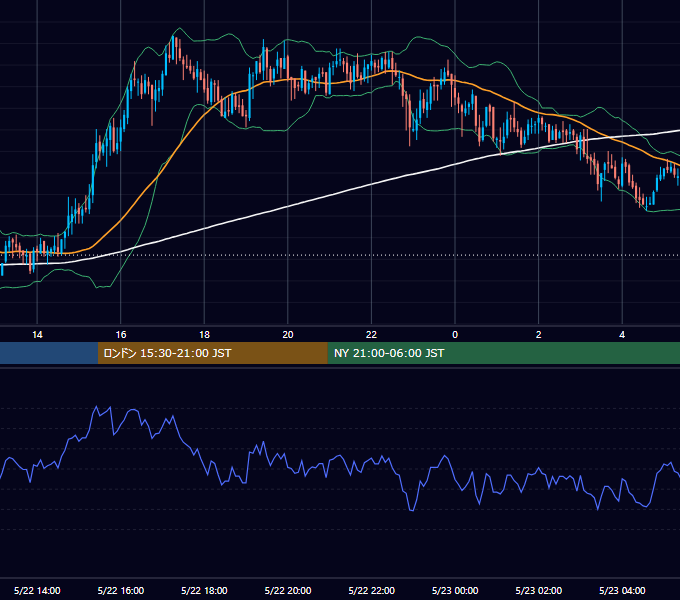Viewport: 680px width, 600px height.
Task: Click the hour label 20 on upper axis
Action: click(x=288, y=335)
